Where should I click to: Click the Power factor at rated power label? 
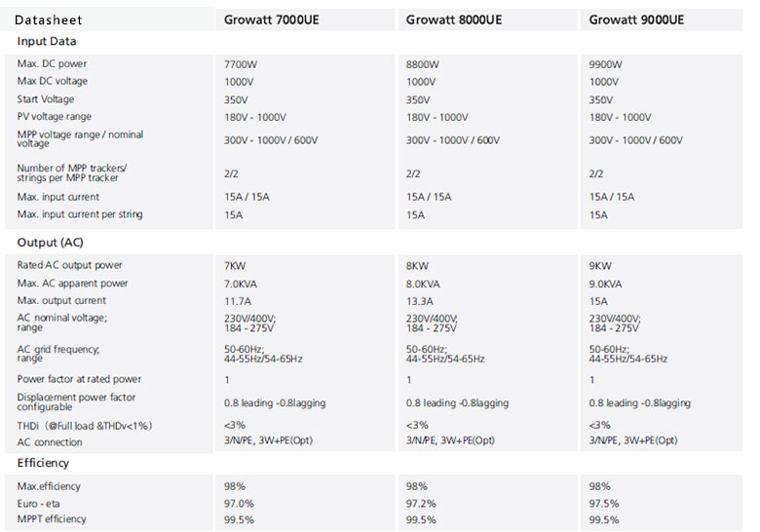[x=79, y=379]
